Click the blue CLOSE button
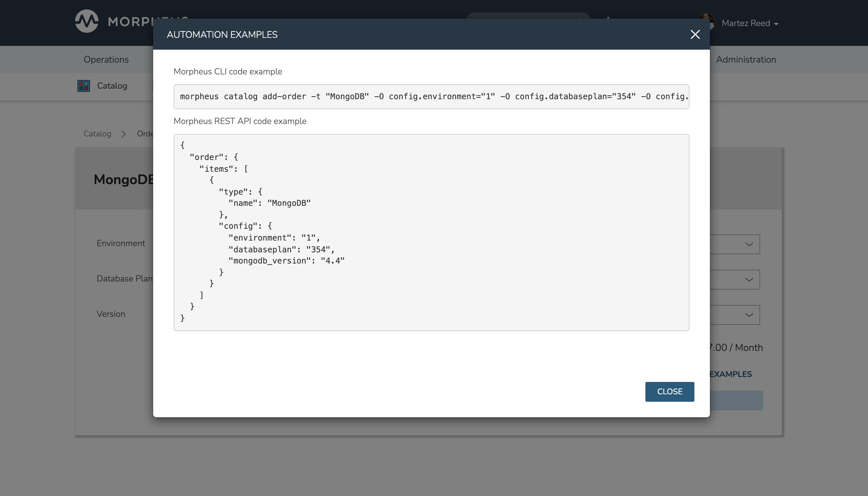Image resolution: width=868 pixels, height=496 pixels. [669, 392]
